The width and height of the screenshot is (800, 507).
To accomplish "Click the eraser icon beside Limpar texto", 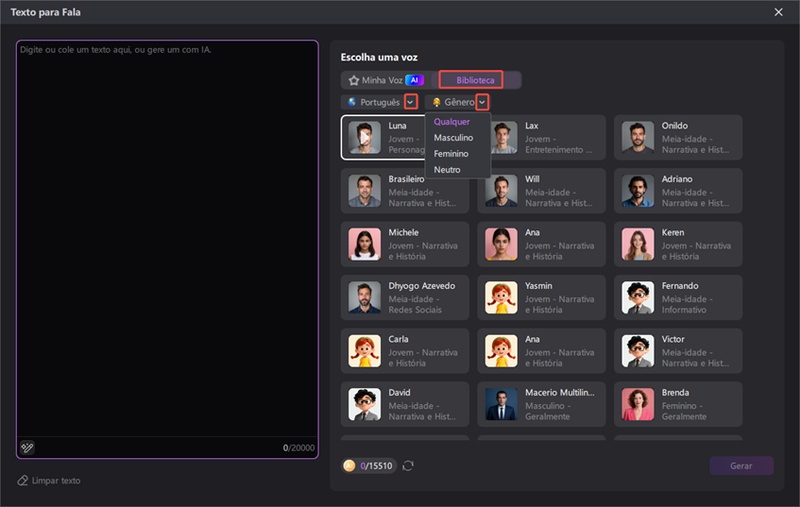I will click(22, 481).
